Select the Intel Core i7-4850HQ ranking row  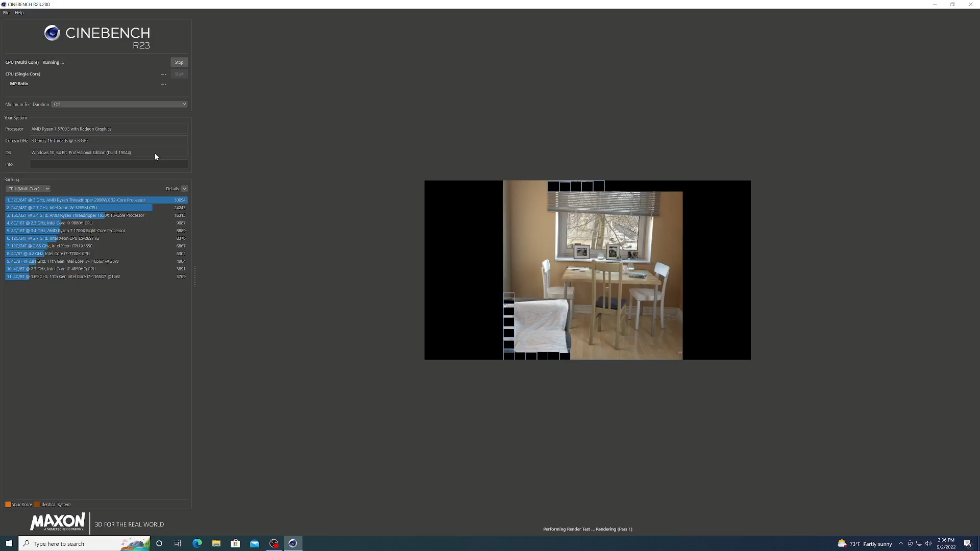click(96, 269)
